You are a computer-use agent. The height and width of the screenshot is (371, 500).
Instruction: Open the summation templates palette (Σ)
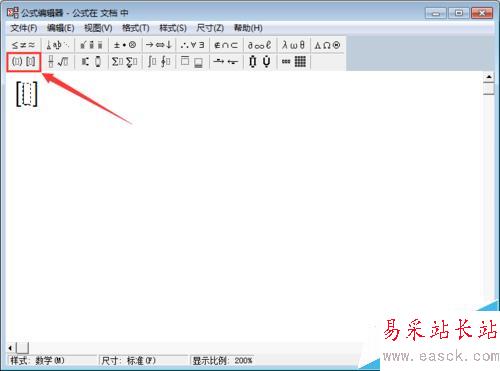[x=125, y=62]
